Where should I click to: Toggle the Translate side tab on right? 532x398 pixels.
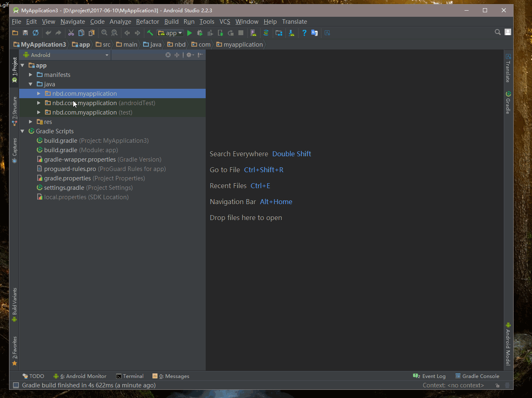(508, 68)
